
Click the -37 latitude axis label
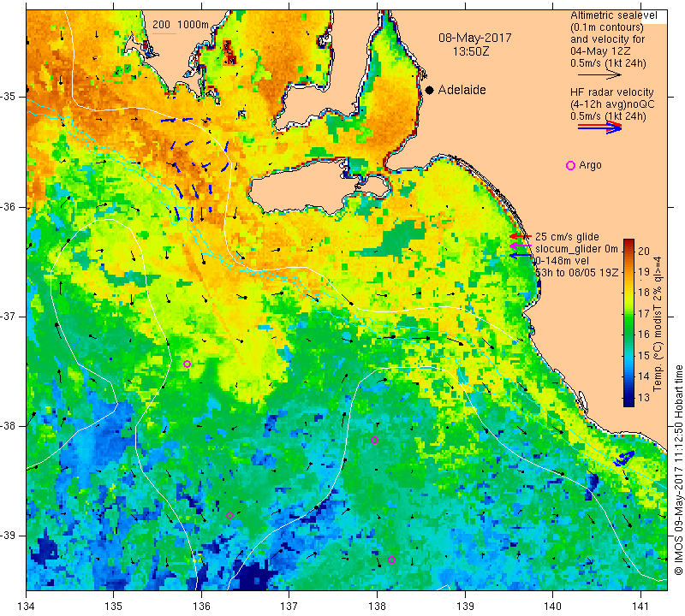tap(8, 316)
